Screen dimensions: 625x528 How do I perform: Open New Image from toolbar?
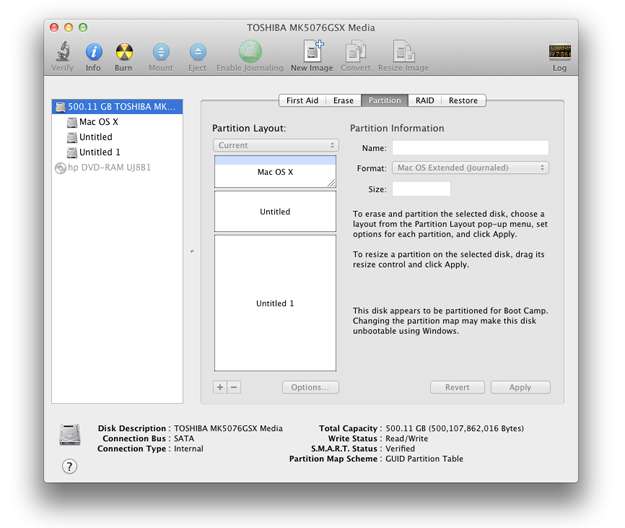[x=312, y=52]
